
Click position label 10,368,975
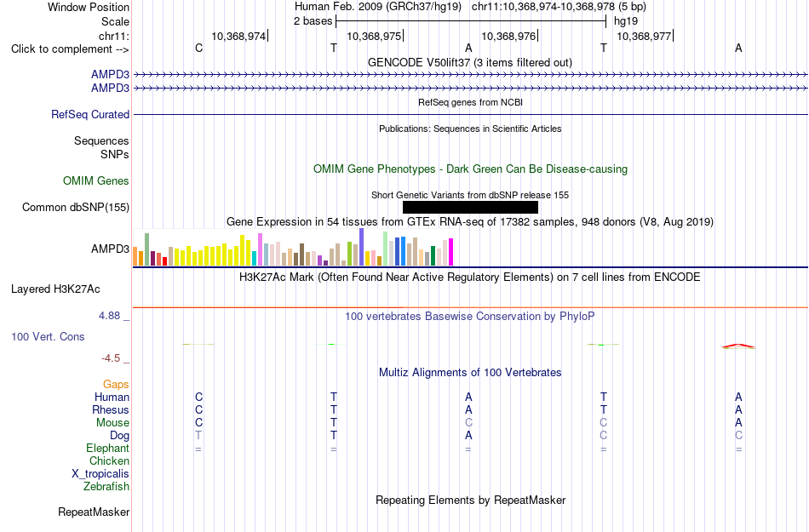pyautogui.click(x=374, y=36)
